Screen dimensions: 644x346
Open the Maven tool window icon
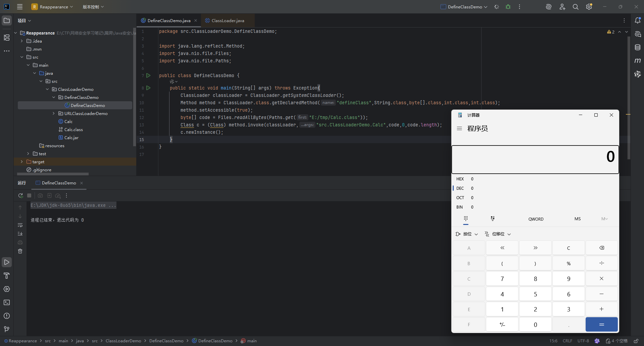click(x=638, y=61)
